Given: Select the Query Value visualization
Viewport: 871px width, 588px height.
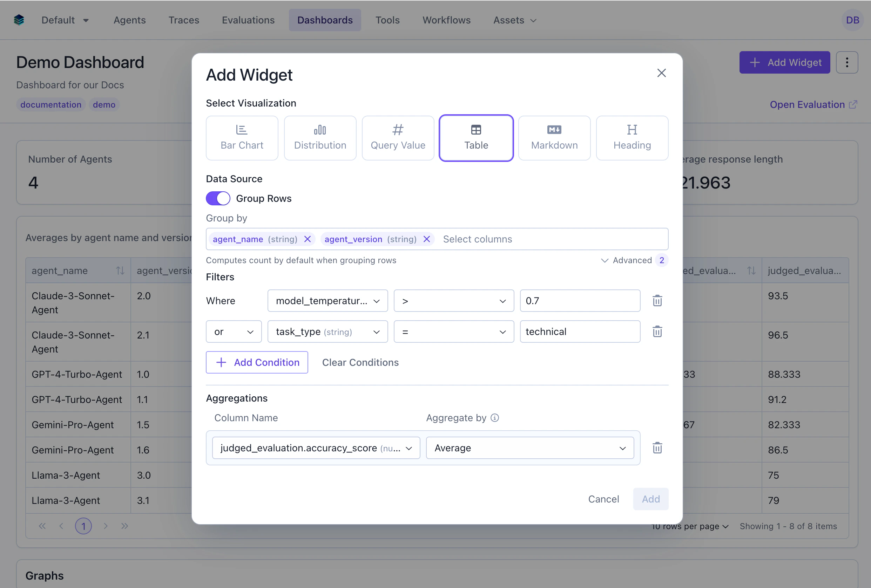Looking at the screenshot, I should (398, 137).
